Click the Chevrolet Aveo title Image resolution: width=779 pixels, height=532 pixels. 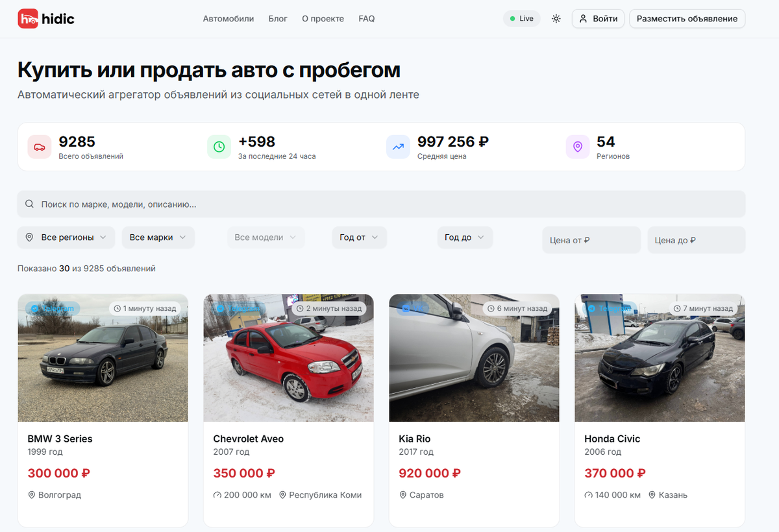click(249, 439)
